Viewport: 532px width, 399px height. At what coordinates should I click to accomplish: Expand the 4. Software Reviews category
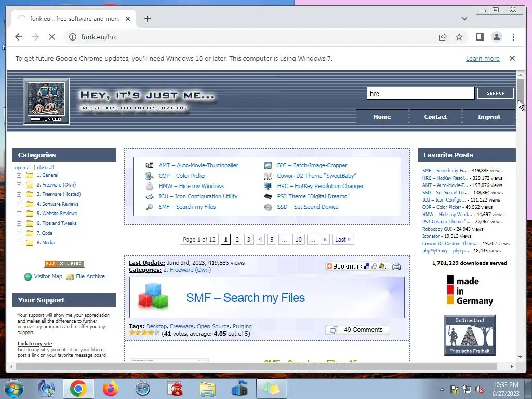(x=19, y=204)
